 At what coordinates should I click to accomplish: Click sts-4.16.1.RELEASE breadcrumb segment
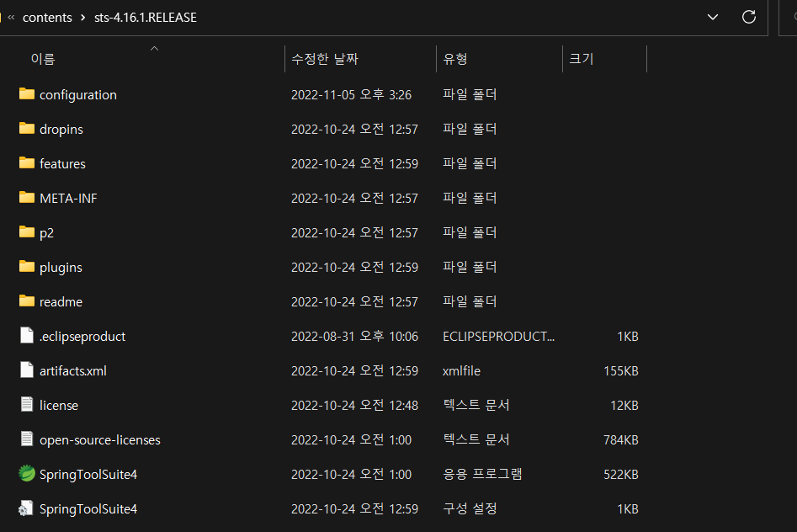click(146, 18)
